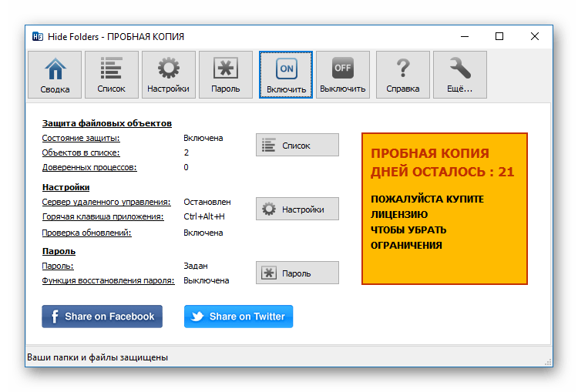Image resolution: width=578 pixels, height=392 pixels.
Task: Open Функция восстановления пароля link
Action: (109, 281)
